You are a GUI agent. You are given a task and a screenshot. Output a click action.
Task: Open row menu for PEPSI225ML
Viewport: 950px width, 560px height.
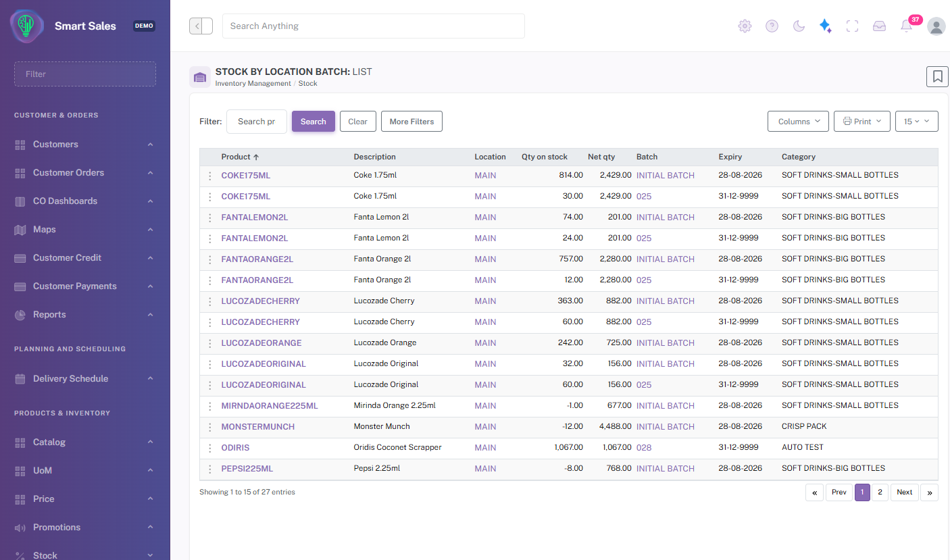(210, 469)
